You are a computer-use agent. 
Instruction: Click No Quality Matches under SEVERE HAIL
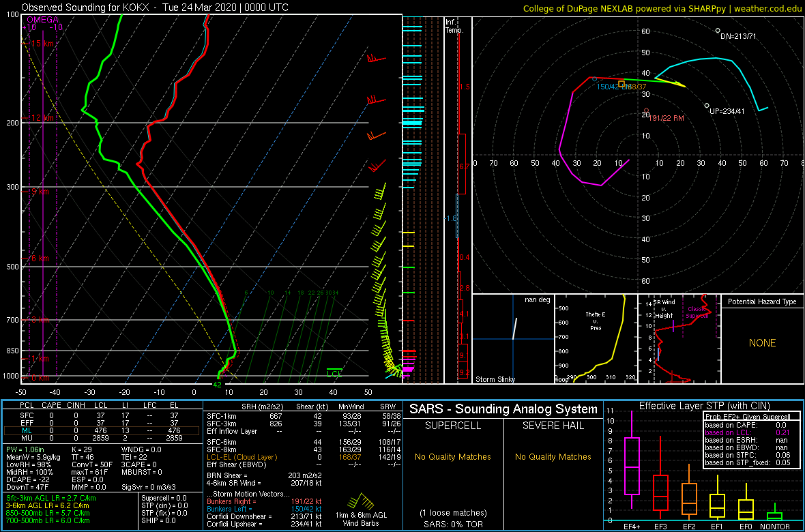pyautogui.click(x=553, y=457)
